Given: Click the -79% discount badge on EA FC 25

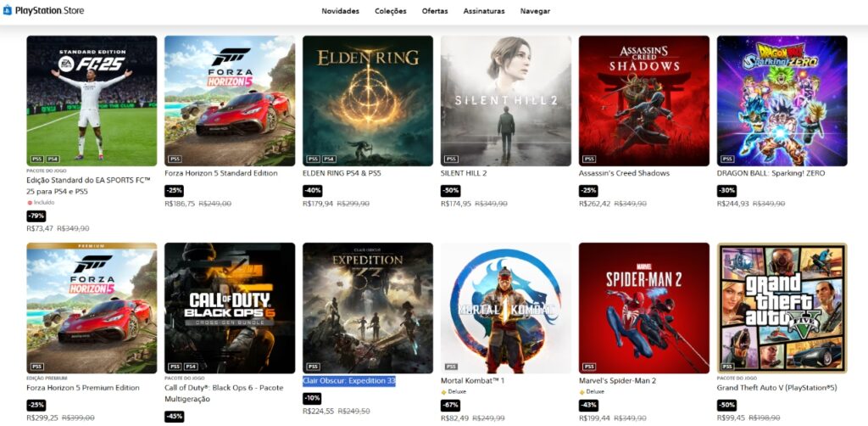Looking at the screenshot, I should click(x=36, y=216).
